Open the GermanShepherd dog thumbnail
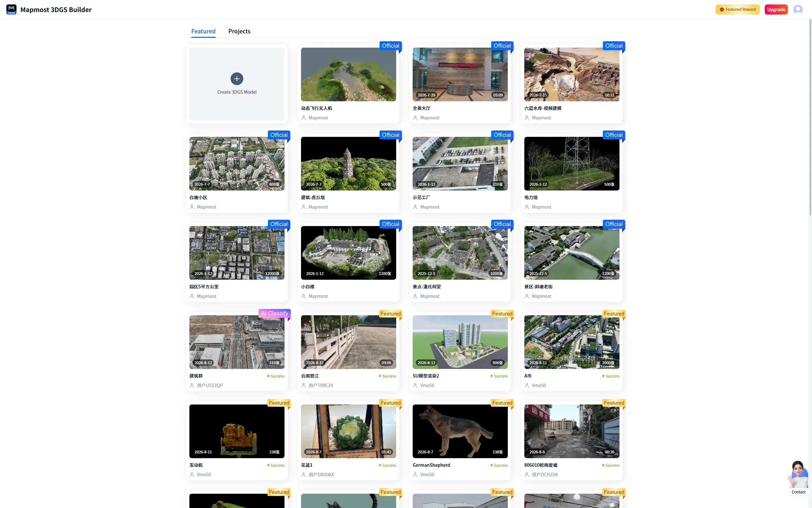 point(460,431)
